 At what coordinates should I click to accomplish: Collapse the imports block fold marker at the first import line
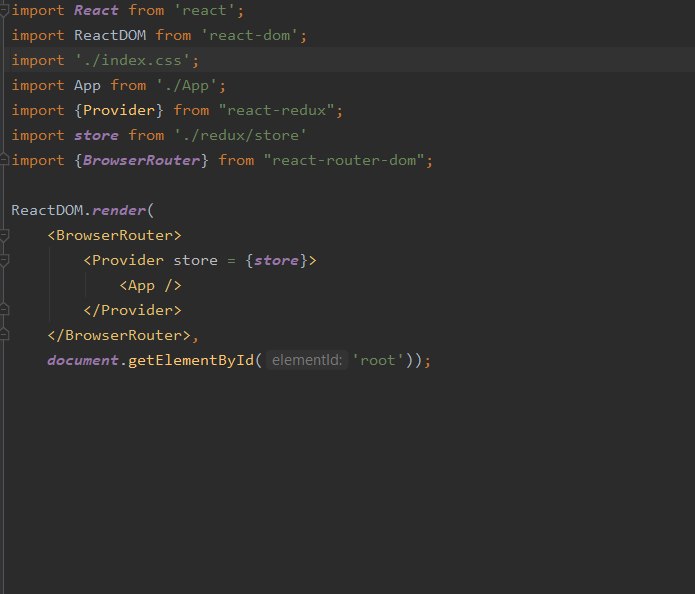(4, 11)
